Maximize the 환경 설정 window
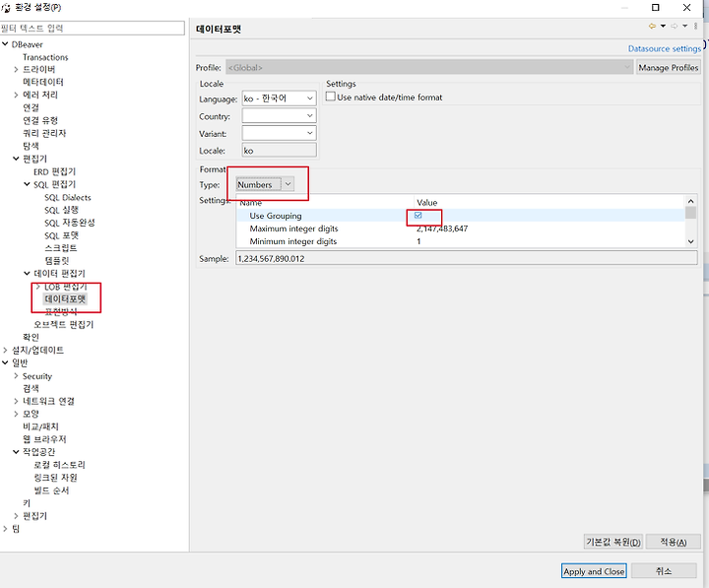 [x=655, y=7]
